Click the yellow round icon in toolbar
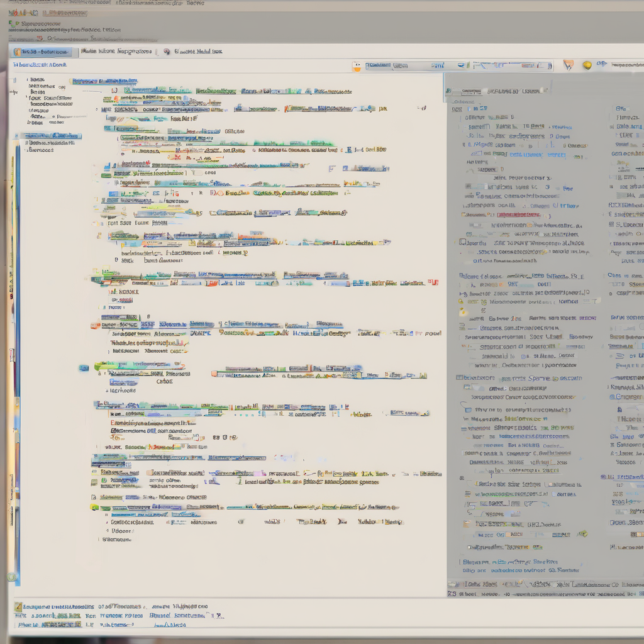644x644 pixels. click(x=587, y=65)
